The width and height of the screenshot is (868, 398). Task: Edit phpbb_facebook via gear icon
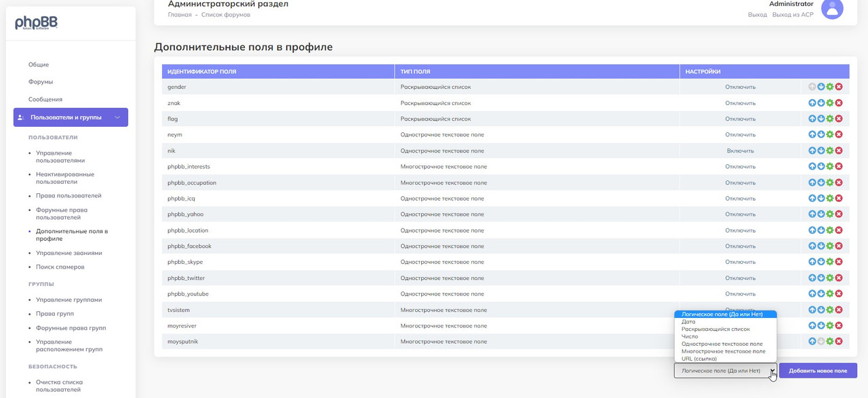coord(830,246)
